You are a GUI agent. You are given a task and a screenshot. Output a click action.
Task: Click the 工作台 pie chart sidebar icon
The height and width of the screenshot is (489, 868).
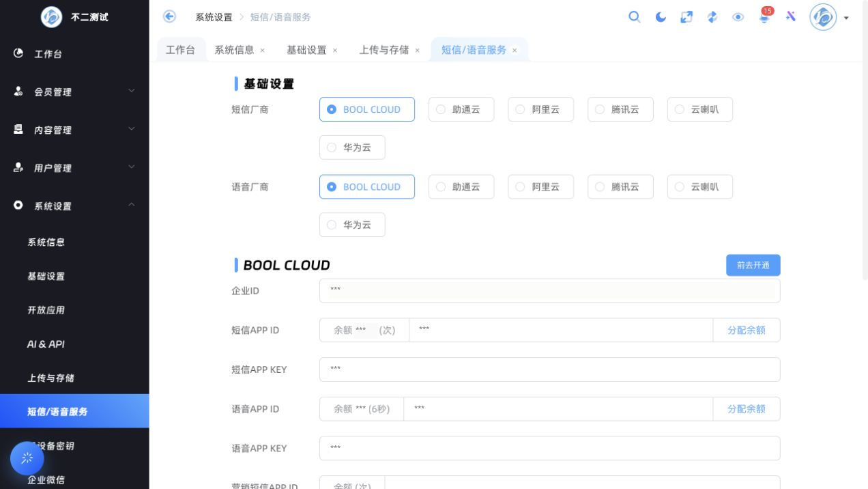[18, 53]
